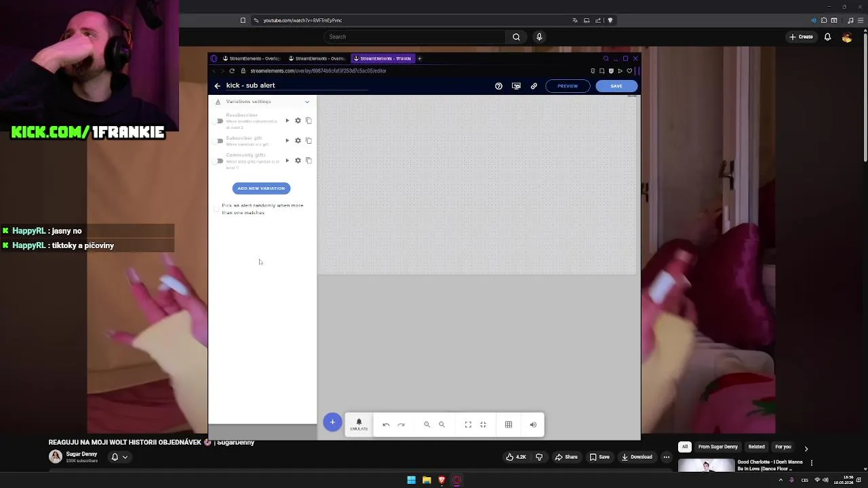Click Save under the YouTube video
The width and height of the screenshot is (868, 488).
(x=599, y=457)
